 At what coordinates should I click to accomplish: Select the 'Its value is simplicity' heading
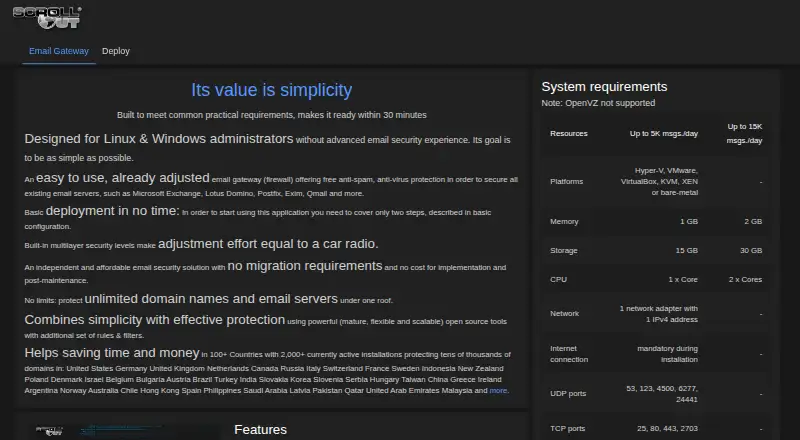pos(271,90)
